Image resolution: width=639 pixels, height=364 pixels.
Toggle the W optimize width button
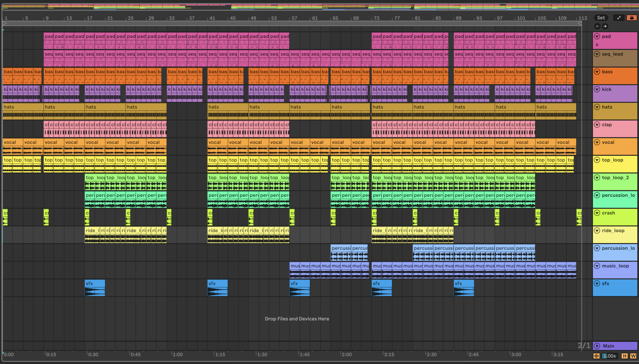tap(633, 356)
